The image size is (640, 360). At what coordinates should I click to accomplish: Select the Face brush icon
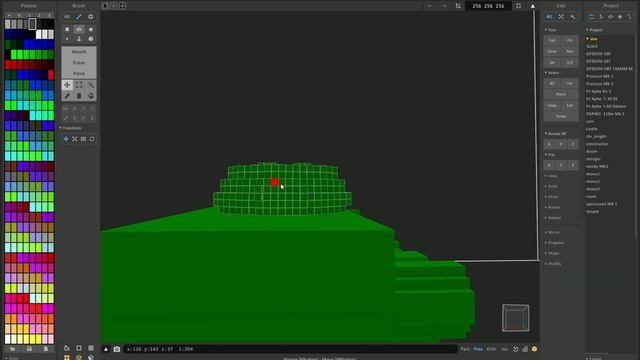(x=79, y=29)
